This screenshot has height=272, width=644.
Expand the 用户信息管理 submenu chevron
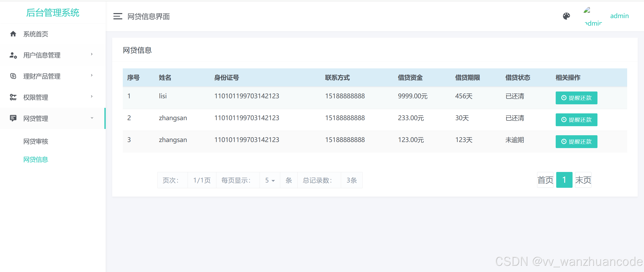pos(92,54)
